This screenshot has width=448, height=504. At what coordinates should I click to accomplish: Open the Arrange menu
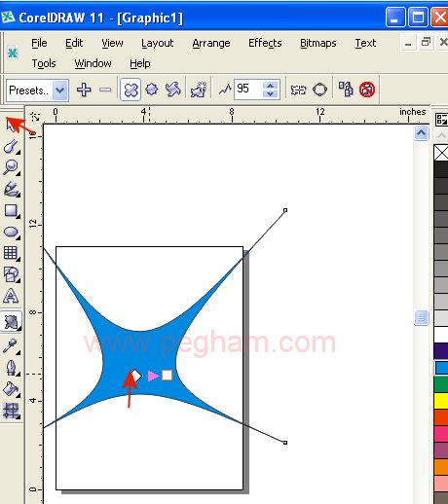coord(211,43)
